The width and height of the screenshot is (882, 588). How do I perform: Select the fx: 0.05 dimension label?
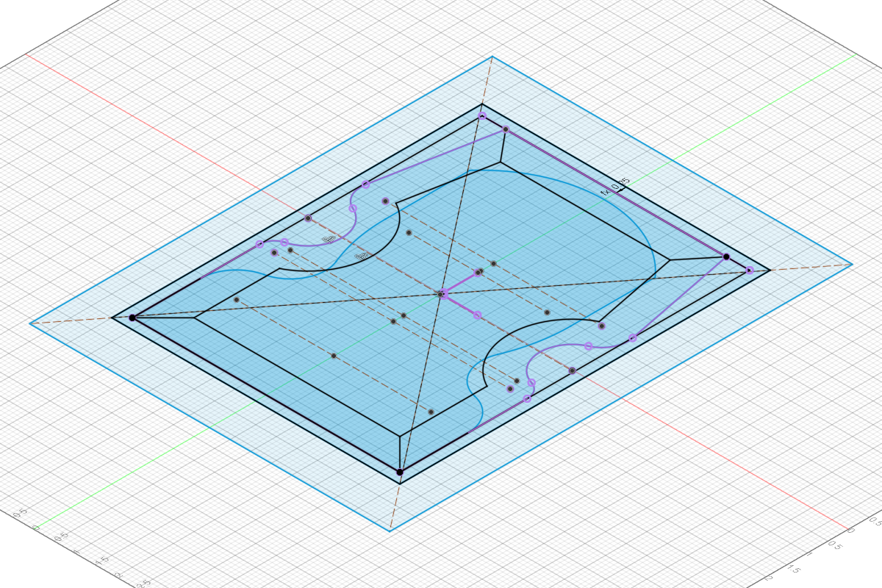(616, 186)
